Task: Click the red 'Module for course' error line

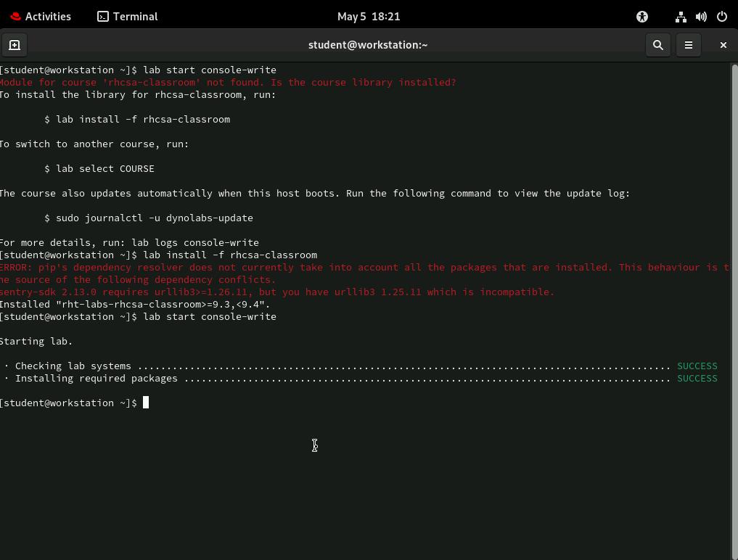Action: pos(228,83)
